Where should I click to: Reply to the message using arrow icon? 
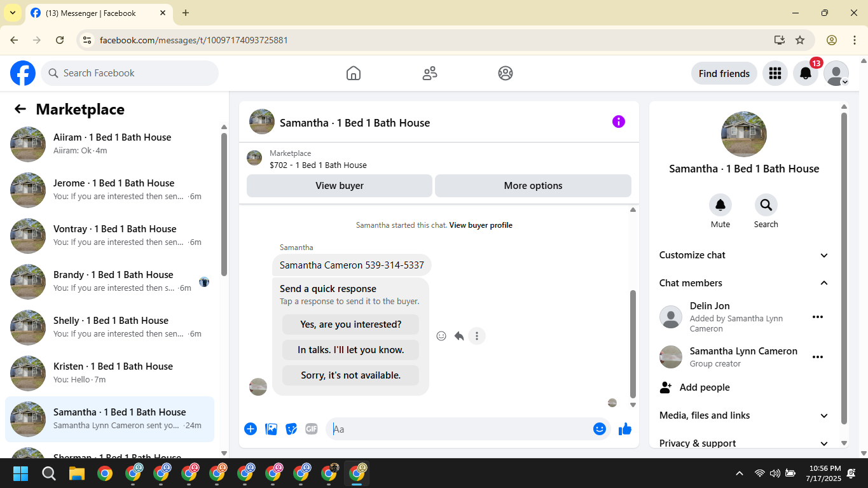[459, 336]
